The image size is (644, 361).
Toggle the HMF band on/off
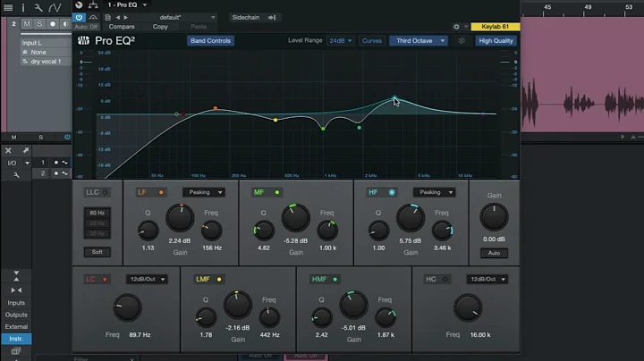click(325, 280)
